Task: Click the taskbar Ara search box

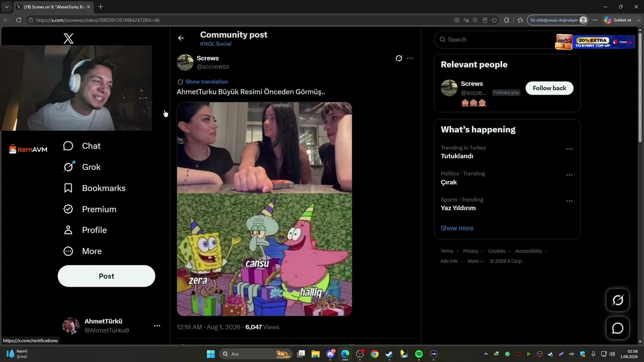Action: (257, 354)
